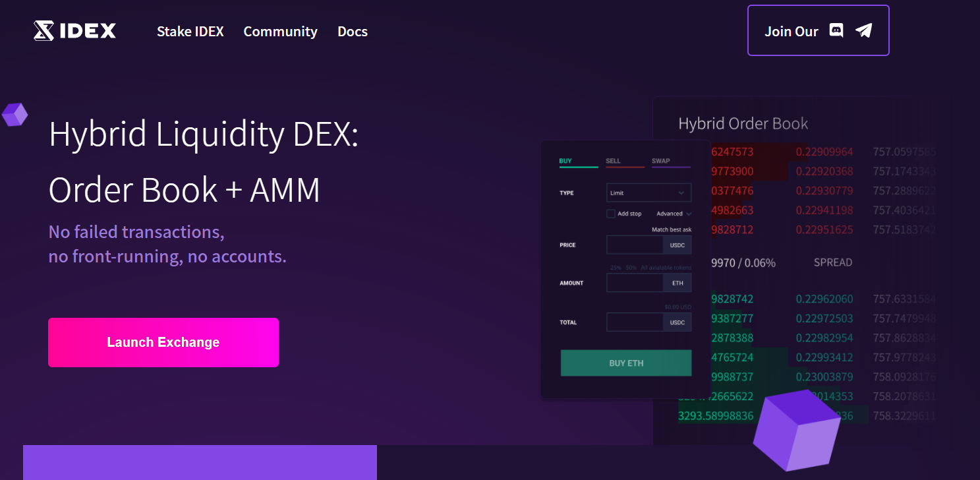This screenshot has height=480, width=980.
Task: Focus the TOTAL input field
Action: click(635, 322)
